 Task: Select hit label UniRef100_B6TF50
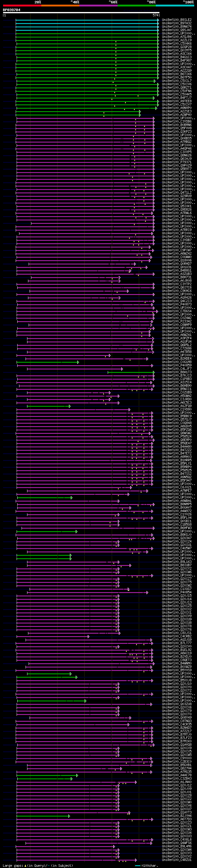pos(177,78)
